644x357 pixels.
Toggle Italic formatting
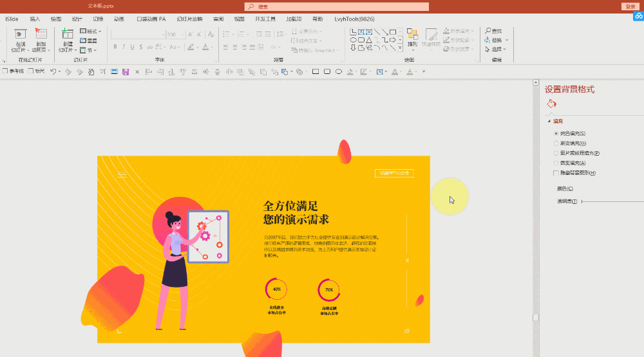tap(124, 47)
